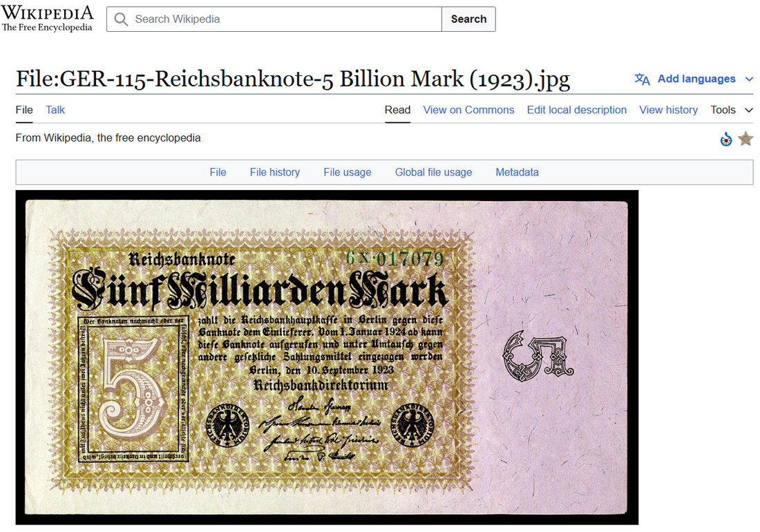The width and height of the screenshot is (760, 532).
Task: Jump to the Metadata section
Action: point(517,172)
